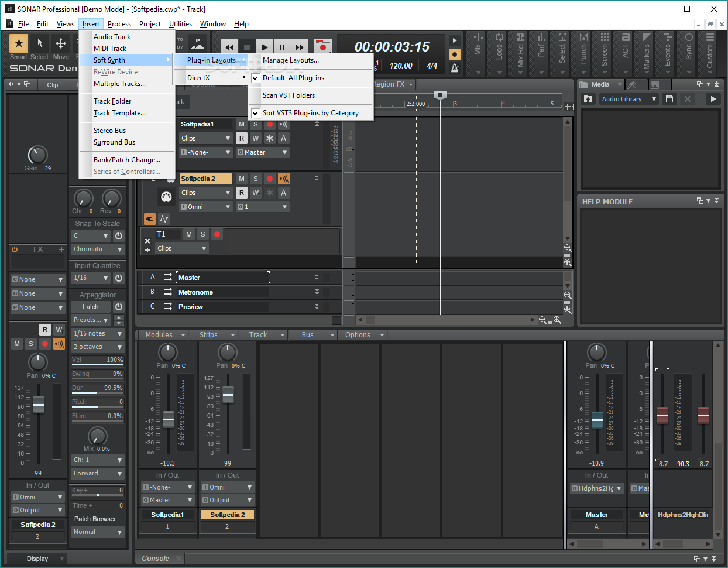728x568 pixels.
Task: Toggle the Input Quantize power button
Action: [x=119, y=278]
